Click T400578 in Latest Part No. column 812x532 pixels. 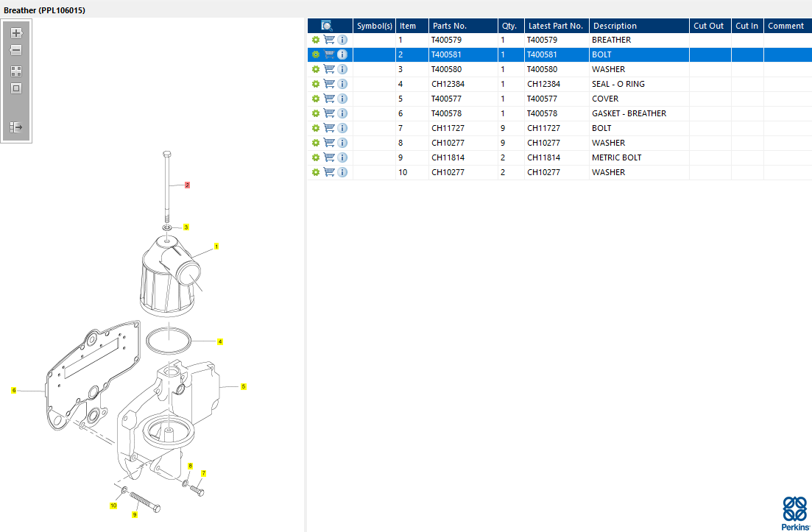click(x=543, y=113)
